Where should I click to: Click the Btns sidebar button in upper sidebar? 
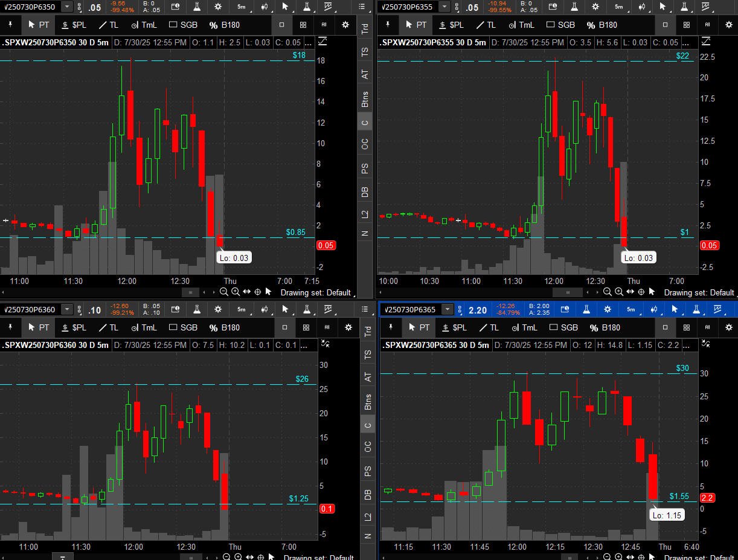pos(365,98)
